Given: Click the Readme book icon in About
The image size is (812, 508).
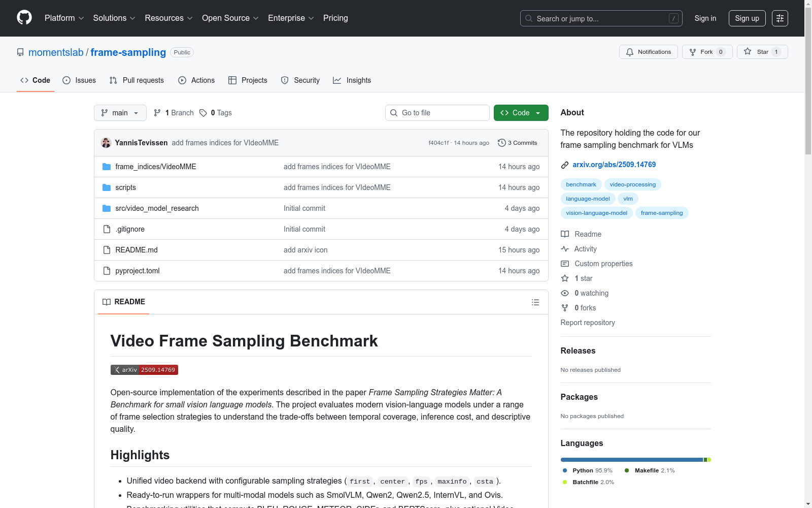Looking at the screenshot, I should pos(565,234).
